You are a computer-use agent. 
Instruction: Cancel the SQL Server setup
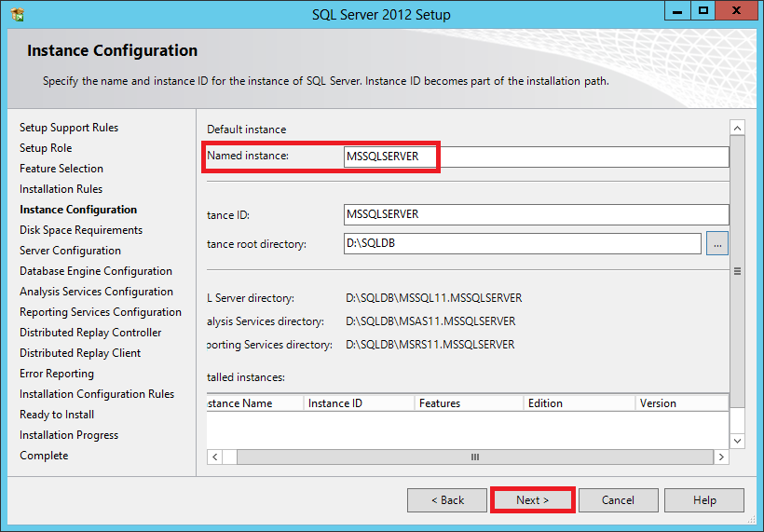tap(618, 500)
